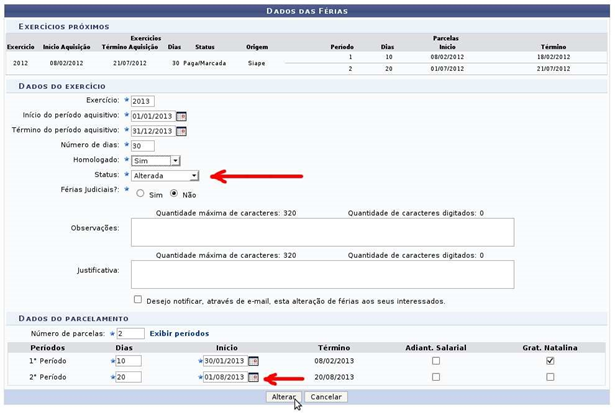615x413 pixels.
Task: Select the 18/02/2012 término cell
Action: (x=553, y=57)
